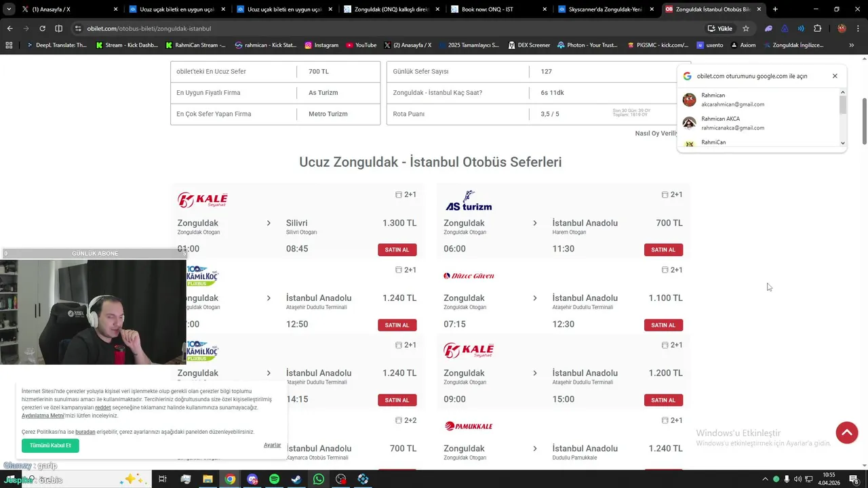Viewport: 868px width, 488px height.
Task: Click the Pamukkale logo
Action: tap(469, 426)
